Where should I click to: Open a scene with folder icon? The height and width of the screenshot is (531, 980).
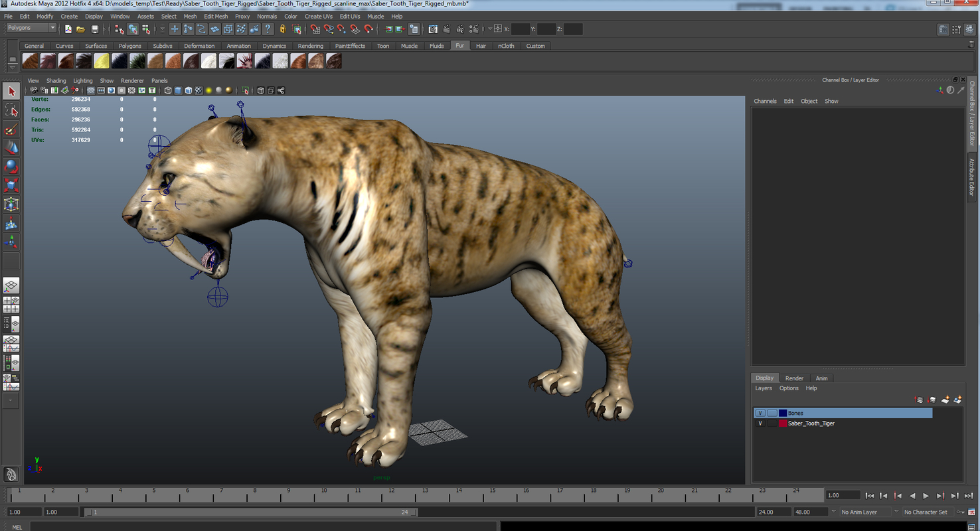coord(80,29)
